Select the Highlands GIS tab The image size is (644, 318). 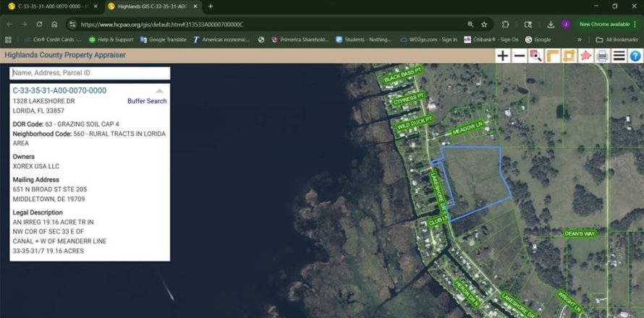point(153,7)
